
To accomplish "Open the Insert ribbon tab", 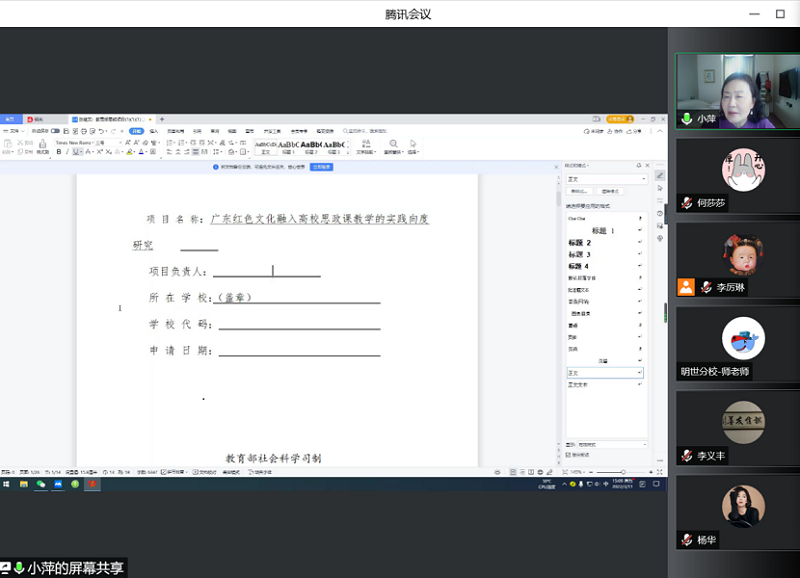I will 153,131.
